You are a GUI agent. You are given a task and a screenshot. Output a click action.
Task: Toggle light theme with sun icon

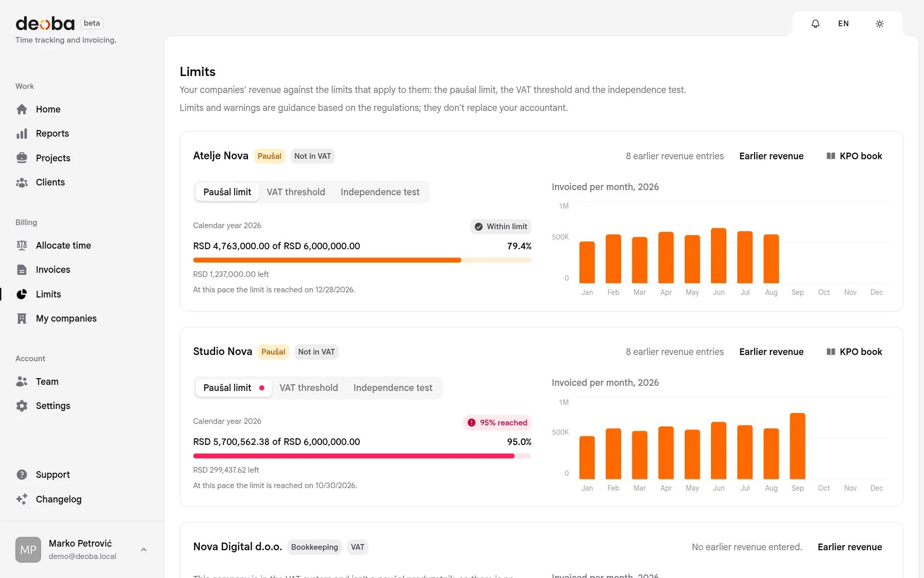pyautogui.click(x=879, y=24)
